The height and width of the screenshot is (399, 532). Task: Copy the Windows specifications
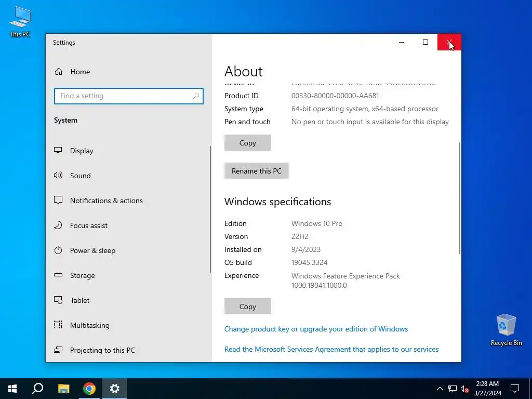pyautogui.click(x=248, y=307)
